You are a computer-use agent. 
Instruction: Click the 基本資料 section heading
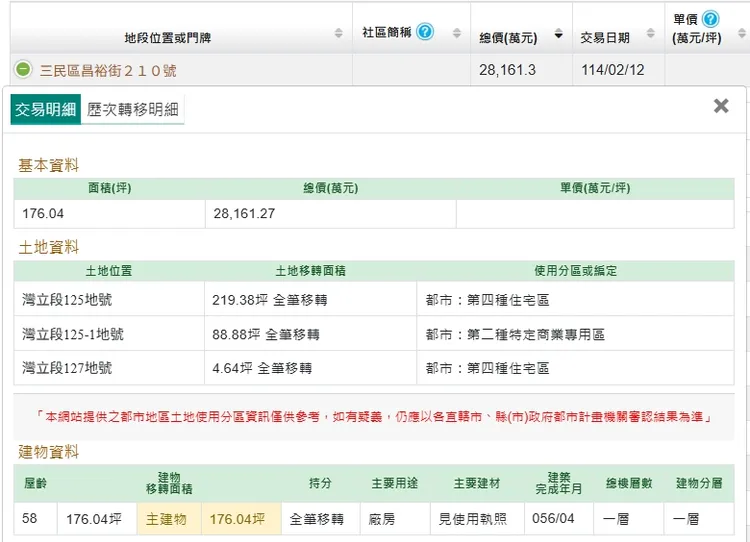click(x=48, y=166)
